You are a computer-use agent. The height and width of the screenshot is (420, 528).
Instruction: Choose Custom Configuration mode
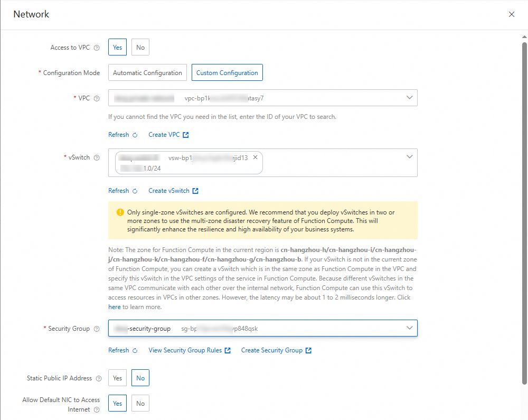pos(227,72)
